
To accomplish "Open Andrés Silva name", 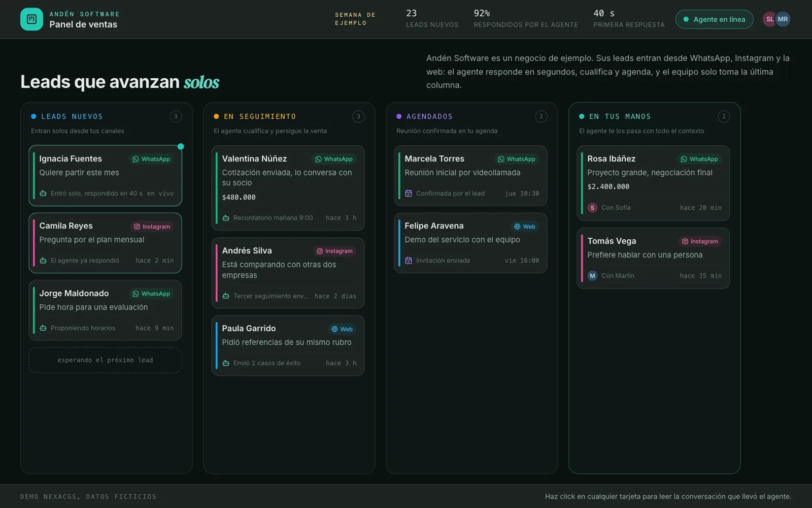I will tap(247, 250).
